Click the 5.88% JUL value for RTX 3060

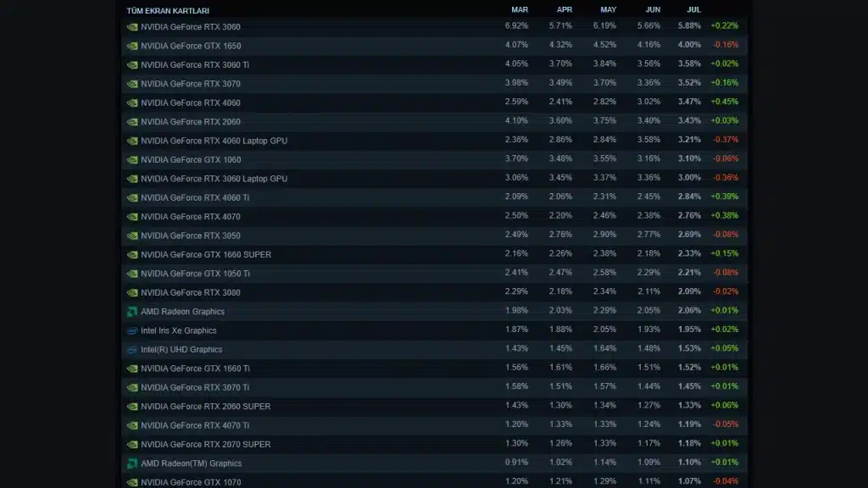(689, 26)
